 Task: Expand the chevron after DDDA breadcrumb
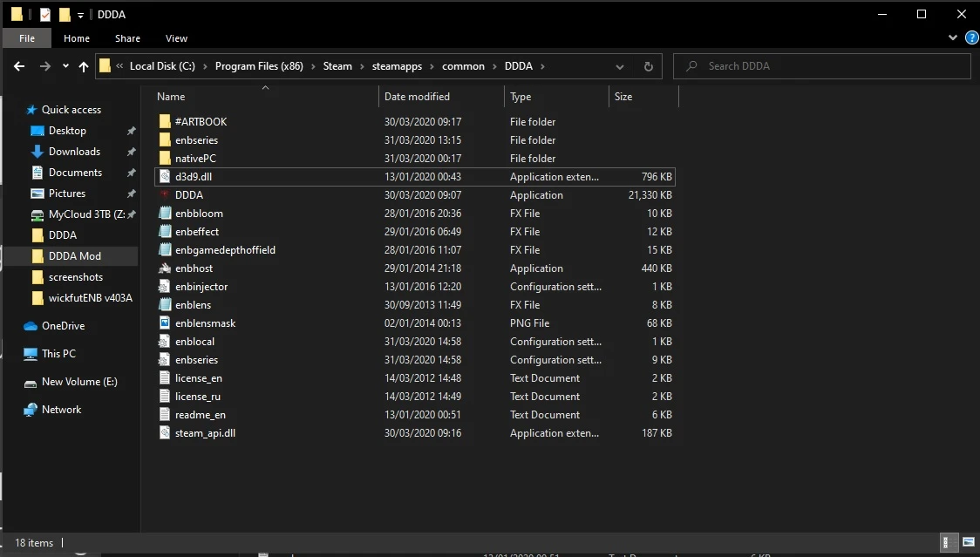coord(541,66)
